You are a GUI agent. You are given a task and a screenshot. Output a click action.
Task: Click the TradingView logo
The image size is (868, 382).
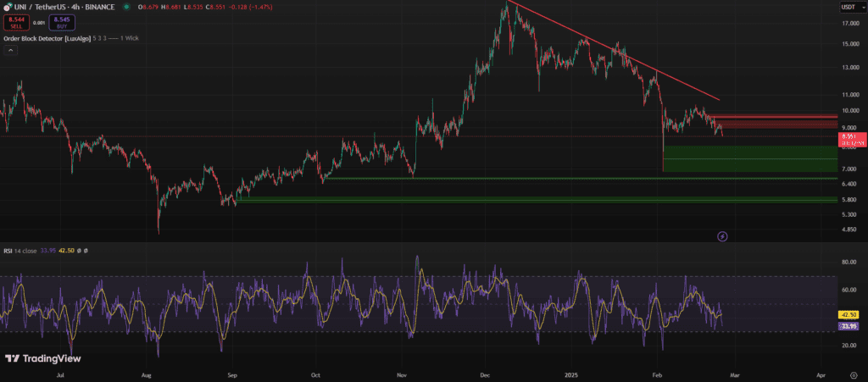click(36, 358)
